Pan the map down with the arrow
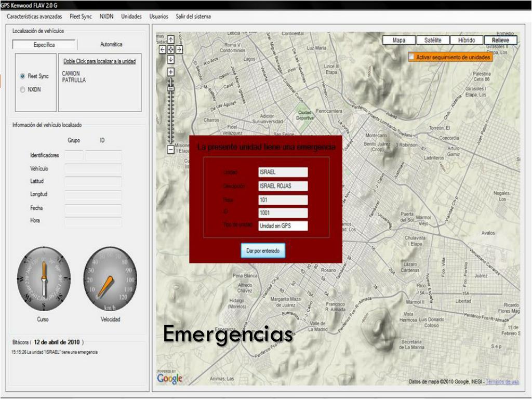This screenshot has width=532, height=399. pyautogui.click(x=170, y=59)
